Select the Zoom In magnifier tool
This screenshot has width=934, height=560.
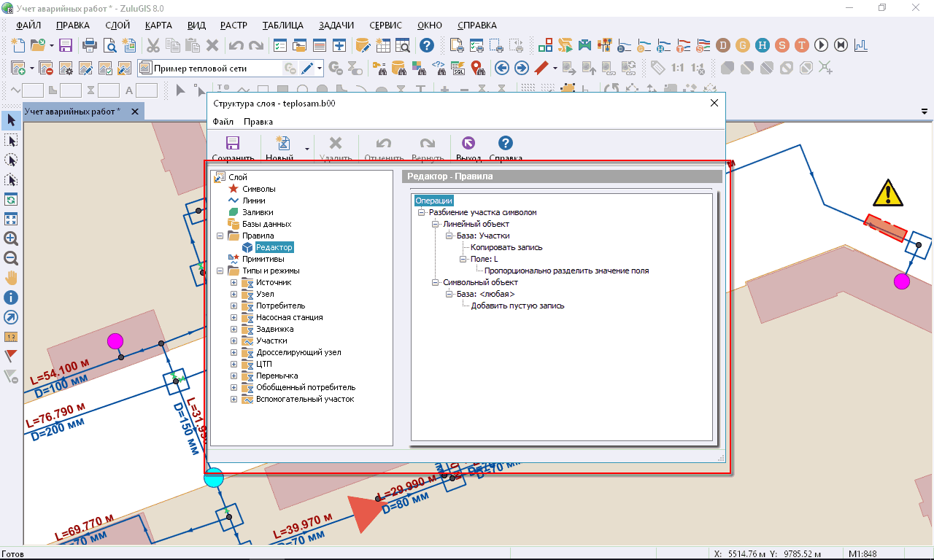pos(11,238)
